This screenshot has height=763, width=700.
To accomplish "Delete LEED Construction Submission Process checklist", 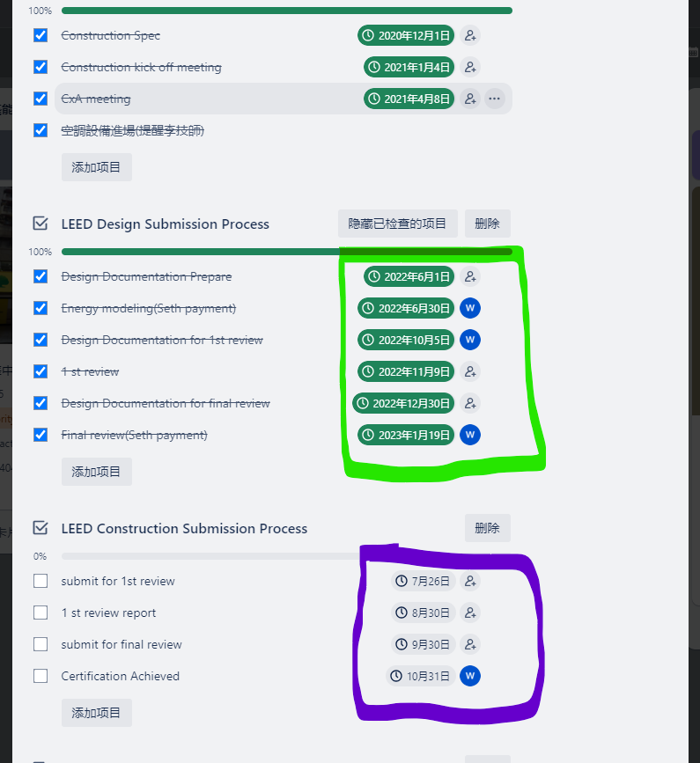I will coord(487,528).
